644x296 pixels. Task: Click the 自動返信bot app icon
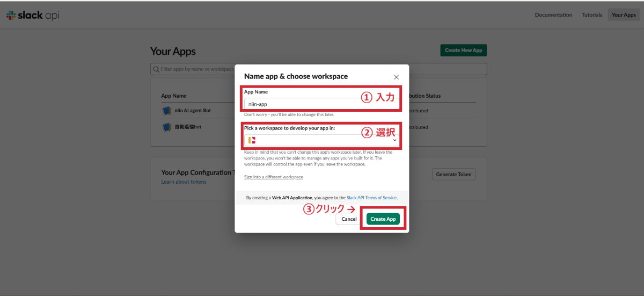pyautogui.click(x=166, y=127)
